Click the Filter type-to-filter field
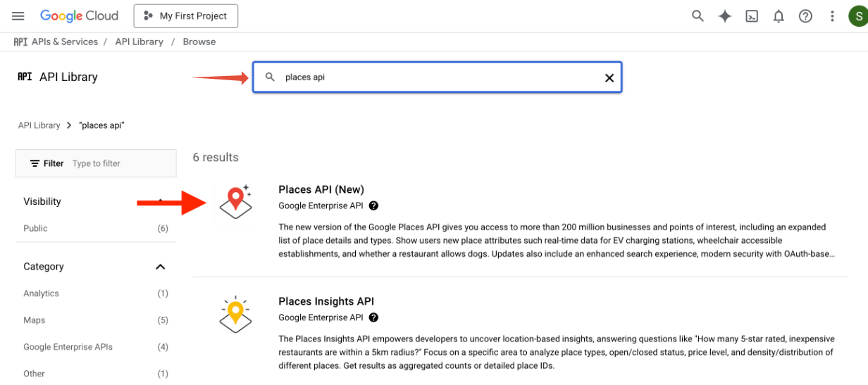Screen dimensions: 868x385 96,163
